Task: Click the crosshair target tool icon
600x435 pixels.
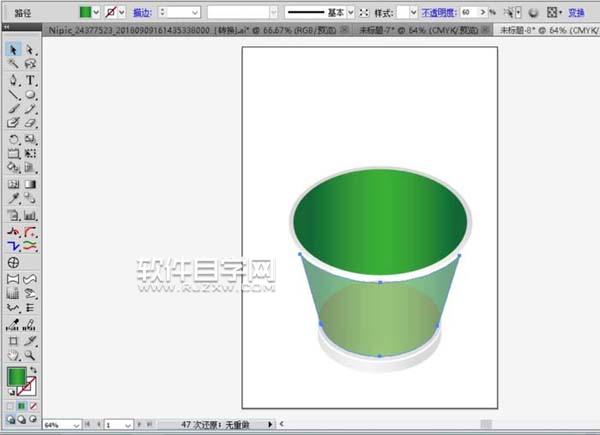Action: point(13,262)
